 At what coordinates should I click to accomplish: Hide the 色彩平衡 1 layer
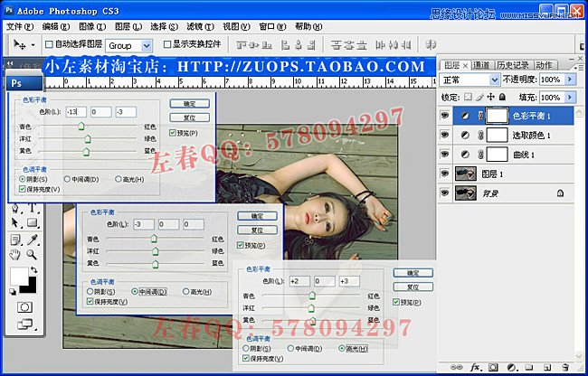tap(445, 116)
